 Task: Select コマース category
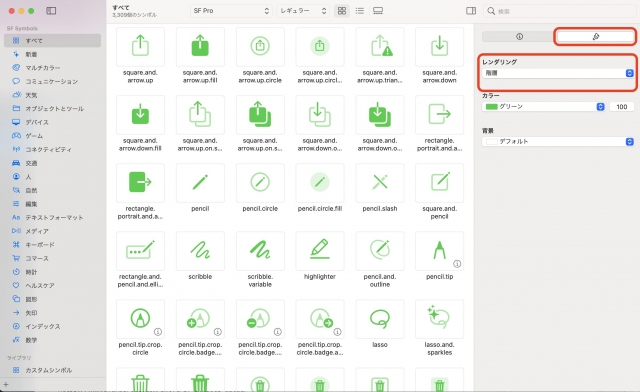[53, 258]
